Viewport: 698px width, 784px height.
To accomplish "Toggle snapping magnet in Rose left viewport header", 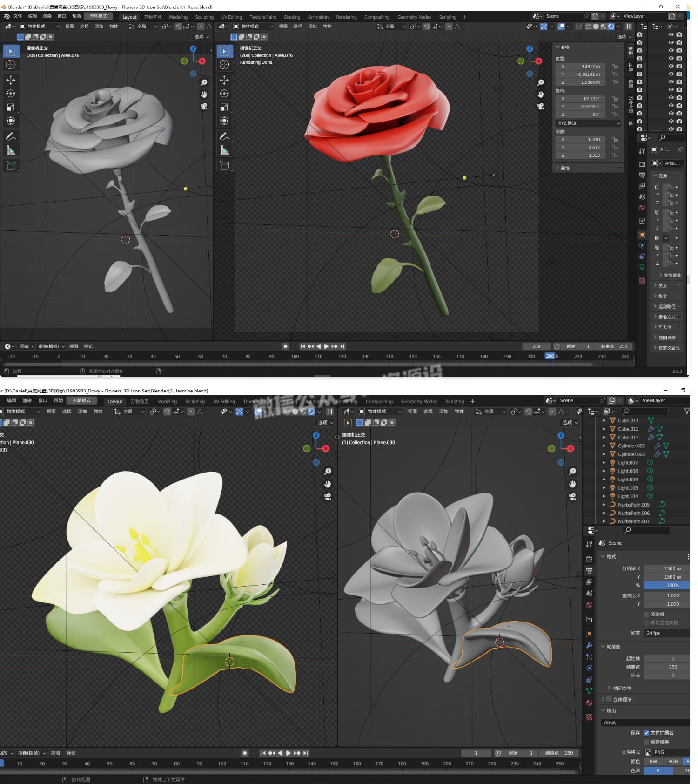I will point(178,27).
